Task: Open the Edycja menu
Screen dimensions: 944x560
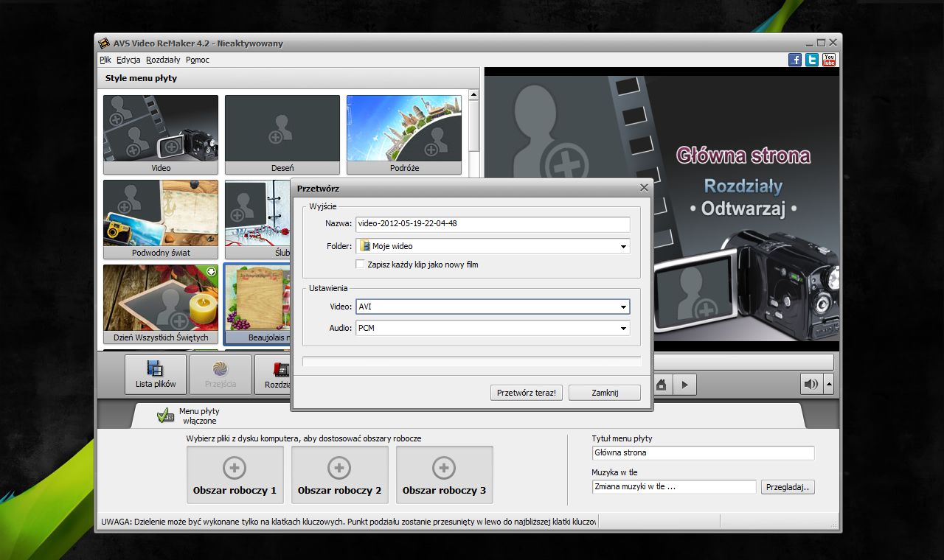Action: [x=128, y=60]
